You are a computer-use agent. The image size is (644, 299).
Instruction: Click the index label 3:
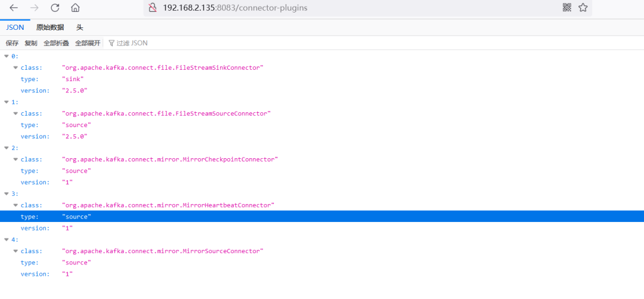[x=15, y=193]
